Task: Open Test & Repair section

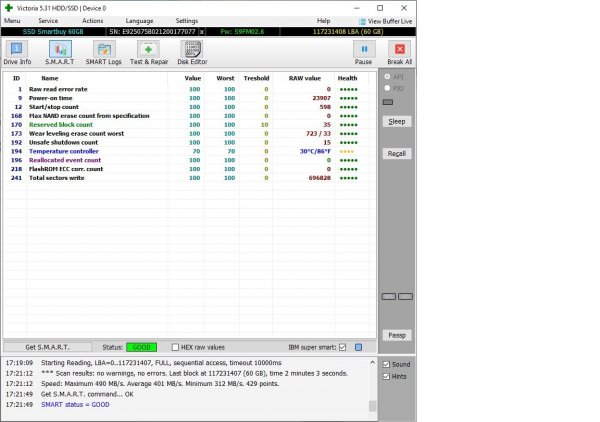Action: (148, 52)
